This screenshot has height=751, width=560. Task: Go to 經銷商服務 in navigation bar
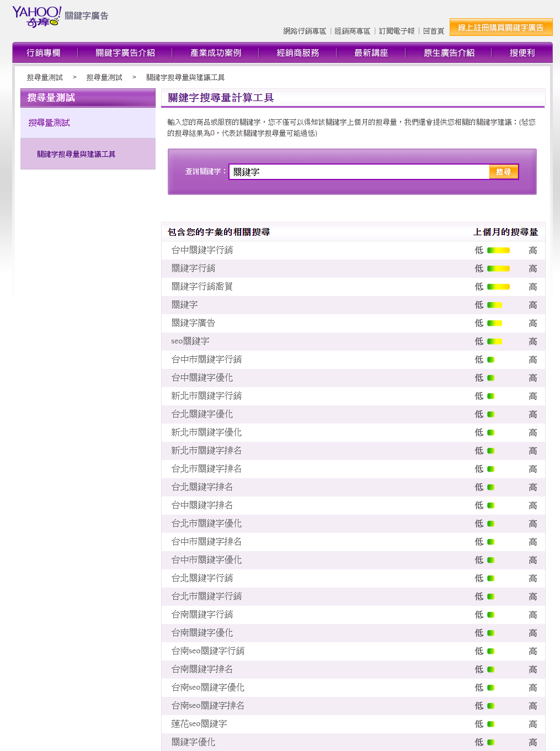click(298, 53)
